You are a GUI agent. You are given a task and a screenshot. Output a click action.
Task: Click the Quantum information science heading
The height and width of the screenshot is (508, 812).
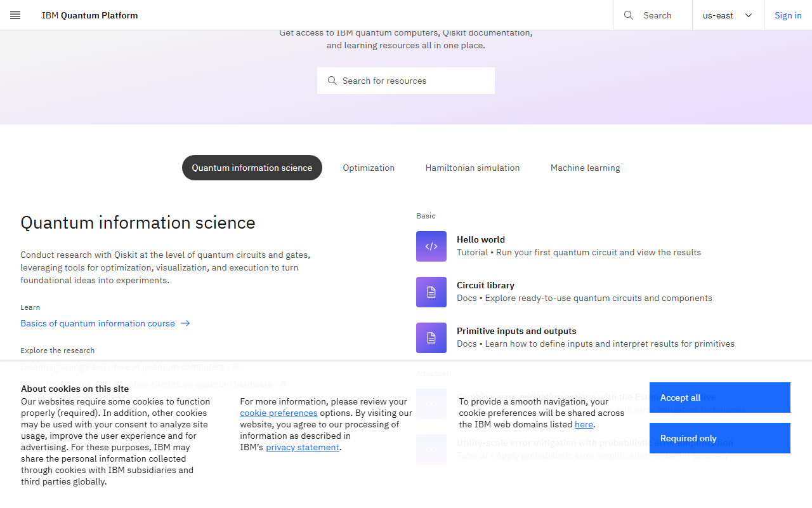click(138, 222)
